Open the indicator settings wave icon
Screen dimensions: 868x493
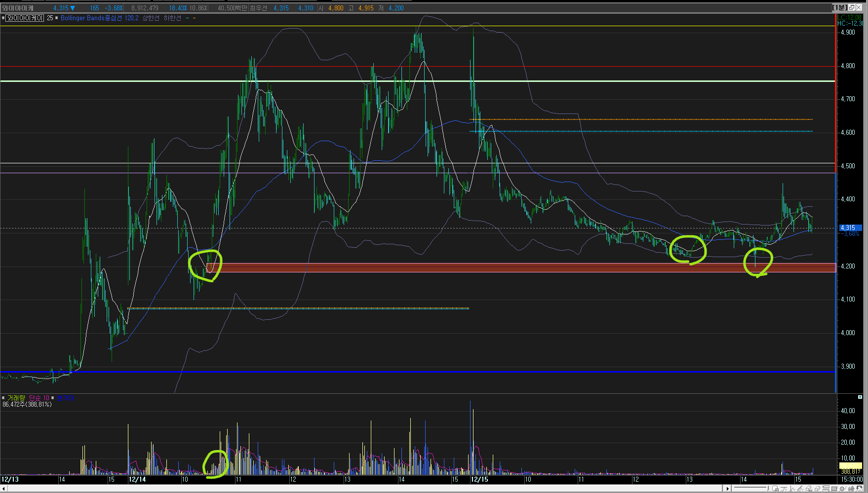784,489
